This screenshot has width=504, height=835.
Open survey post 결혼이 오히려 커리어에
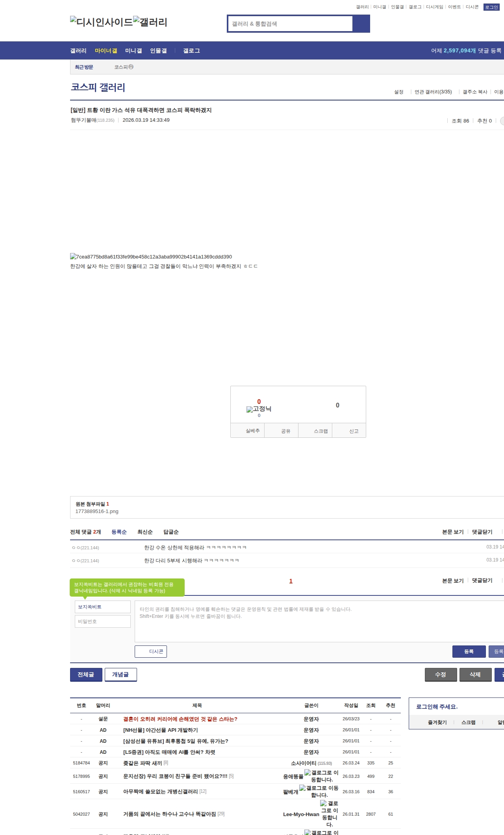tap(180, 719)
